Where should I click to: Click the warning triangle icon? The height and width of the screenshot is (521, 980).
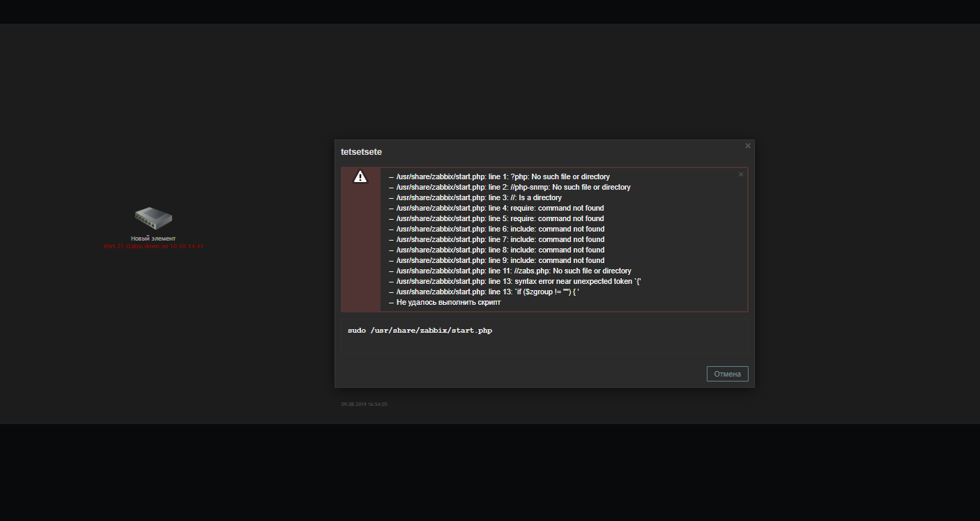click(x=360, y=176)
